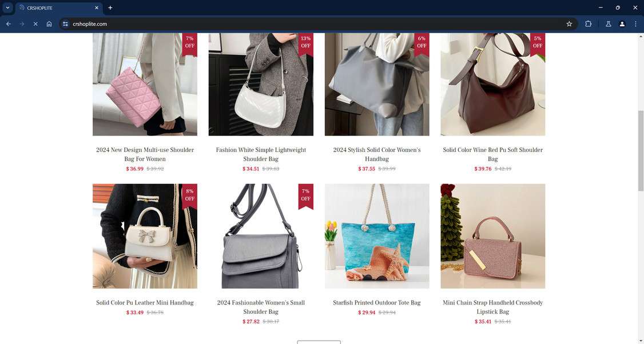The width and height of the screenshot is (644, 344).
Task: Click the browser back arrow
Action: [x=8, y=24]
